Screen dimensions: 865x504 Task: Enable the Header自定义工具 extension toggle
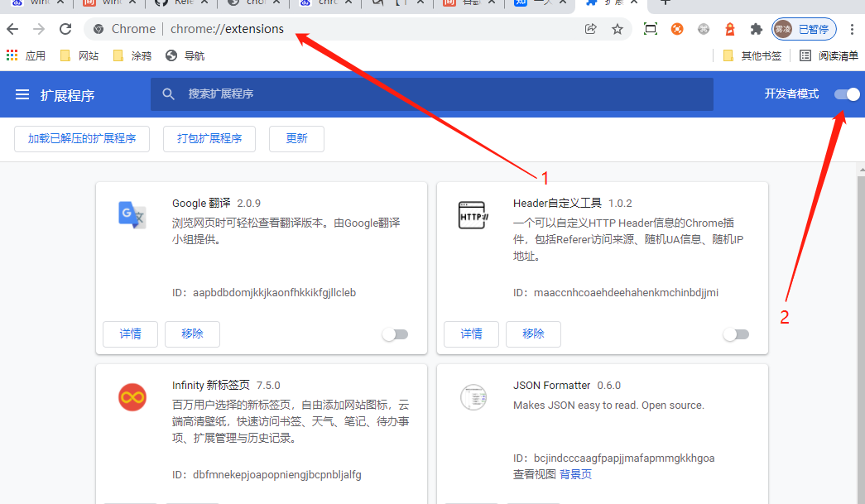point(736,334)
